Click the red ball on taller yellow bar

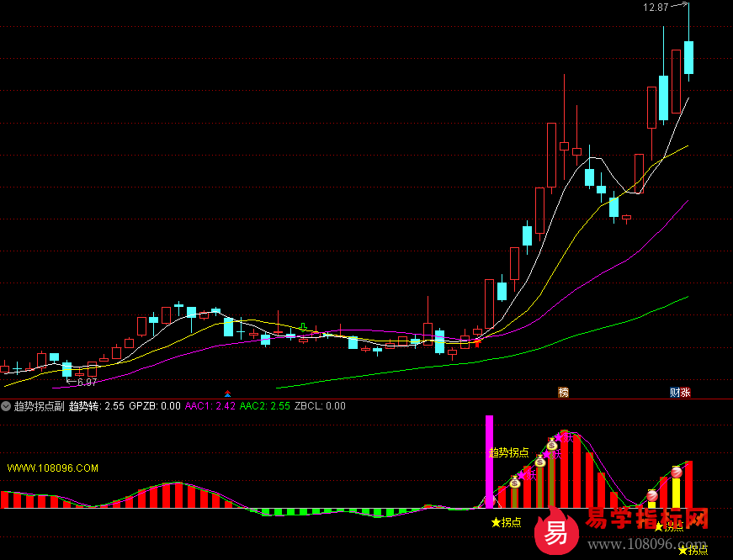pyautogui.click(x=676, y=473)
